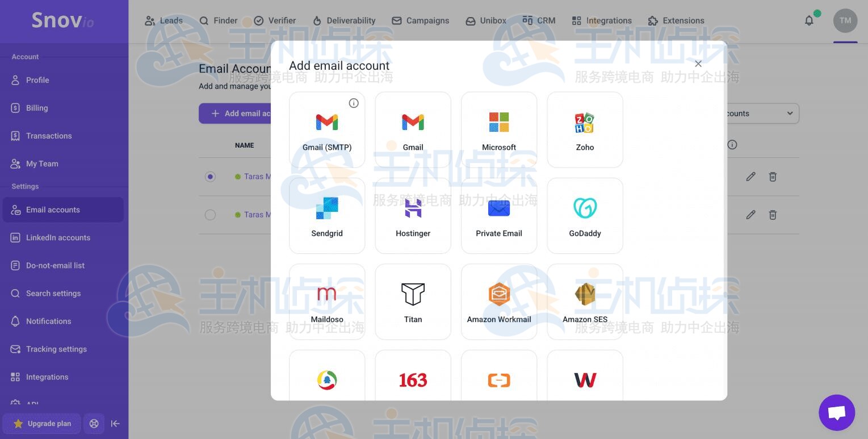The width and height of the screenshot is (868, 439).
Task: Select the first email account's radio button
Action: (x=211, y=177)
